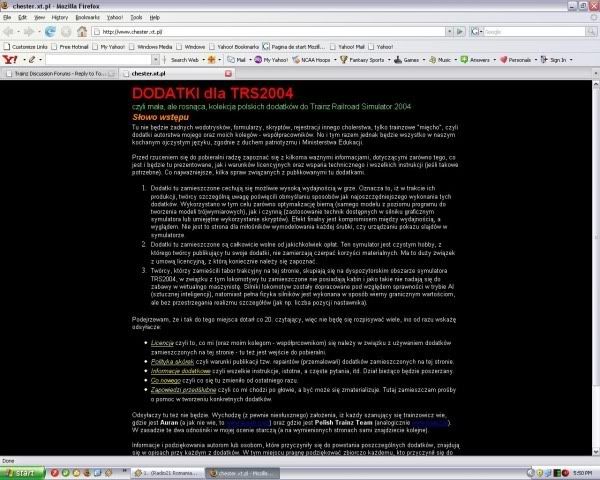Click the Stop loading icon
The image size is (600, 480).
click(66, 32)
